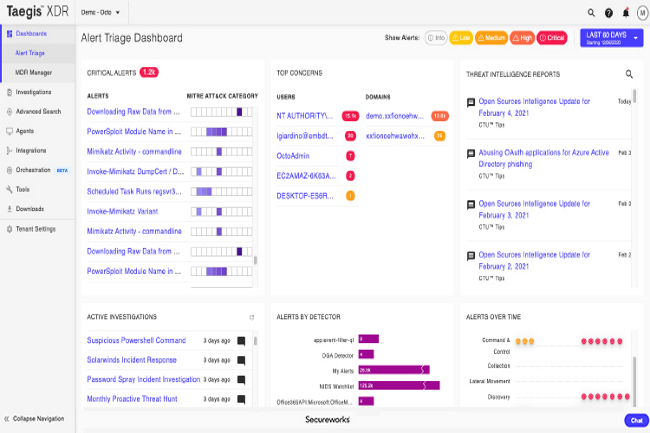Open the notifications bell icon

pos(626,13)
